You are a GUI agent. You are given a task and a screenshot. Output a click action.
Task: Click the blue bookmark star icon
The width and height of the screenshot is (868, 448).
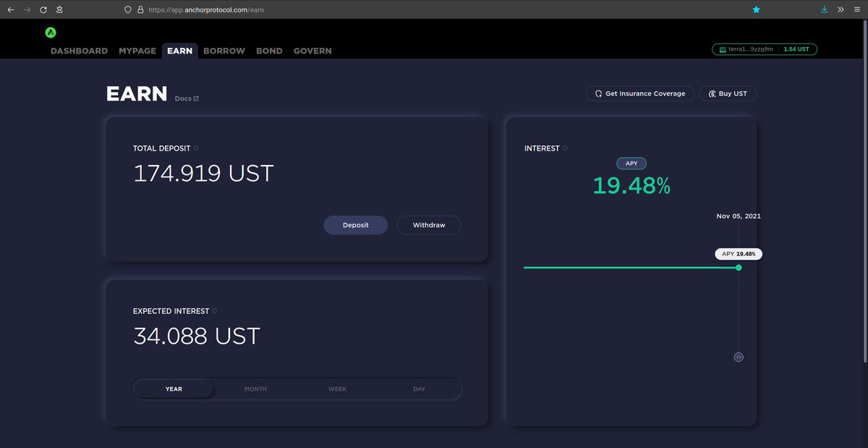coord(756,10)
